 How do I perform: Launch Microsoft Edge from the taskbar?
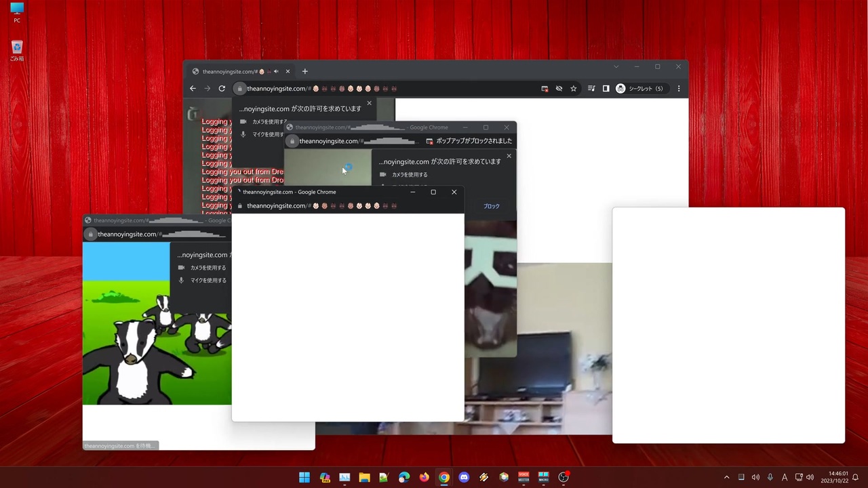click(x=404, y=477)
